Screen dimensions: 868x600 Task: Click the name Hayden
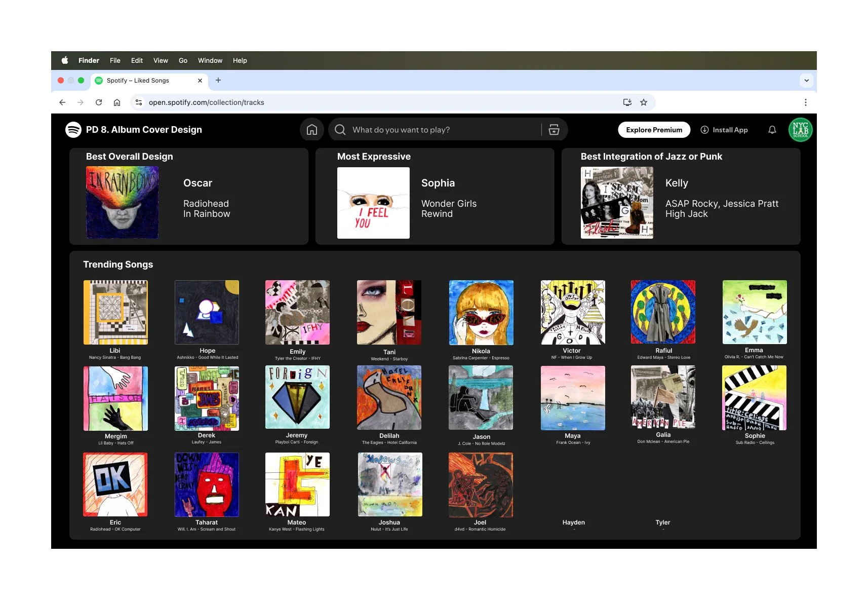574,522
